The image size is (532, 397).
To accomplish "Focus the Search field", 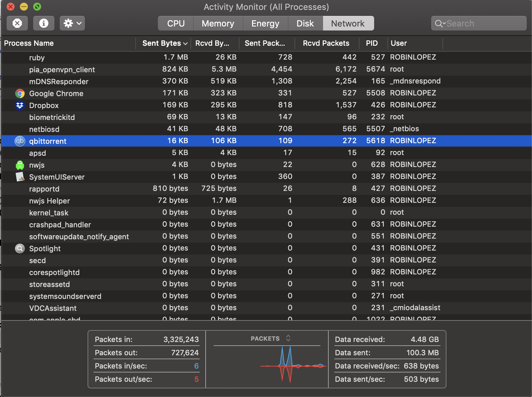I will (x=479, y=23).
